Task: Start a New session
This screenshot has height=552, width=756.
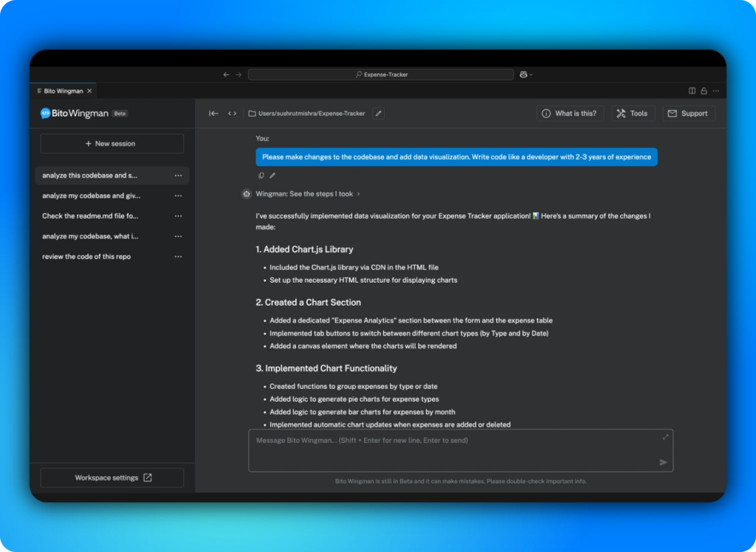Action: (x=111, y=144)
